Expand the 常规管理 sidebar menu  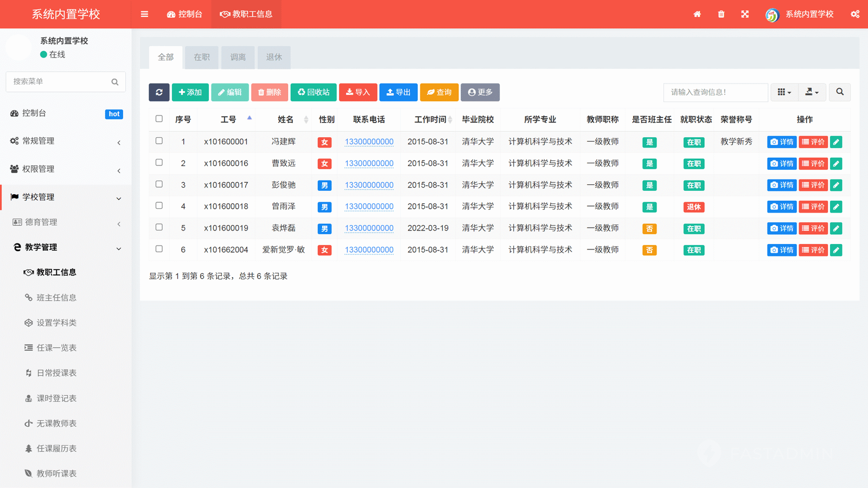(66, 141)
